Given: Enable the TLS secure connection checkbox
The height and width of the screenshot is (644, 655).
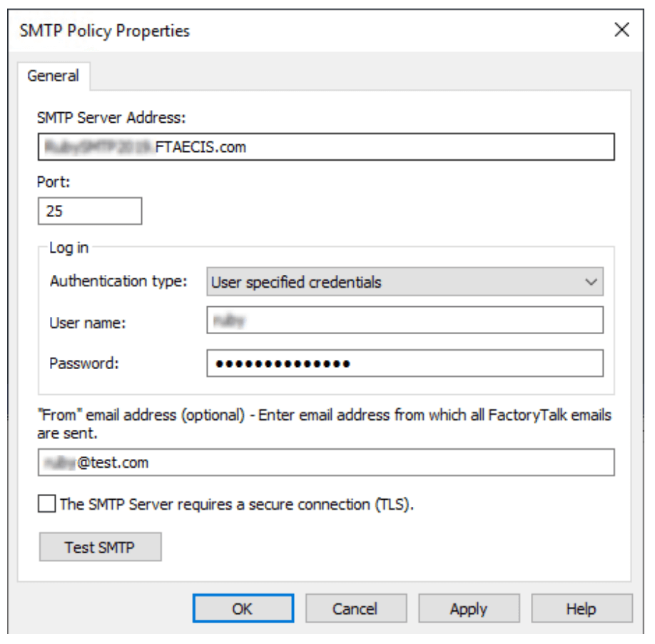Looking at the screenshot, I should pos(47,504).
